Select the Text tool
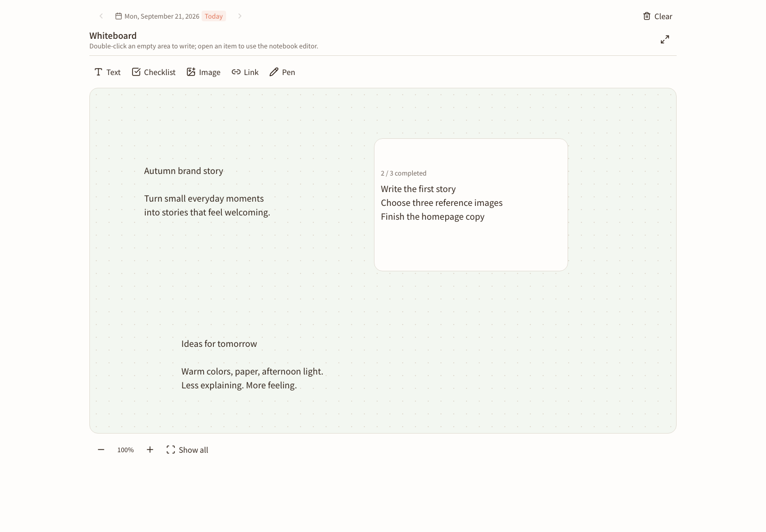Image resolution: width=766 pixels, height=532 pixels. tap(107, 72)
